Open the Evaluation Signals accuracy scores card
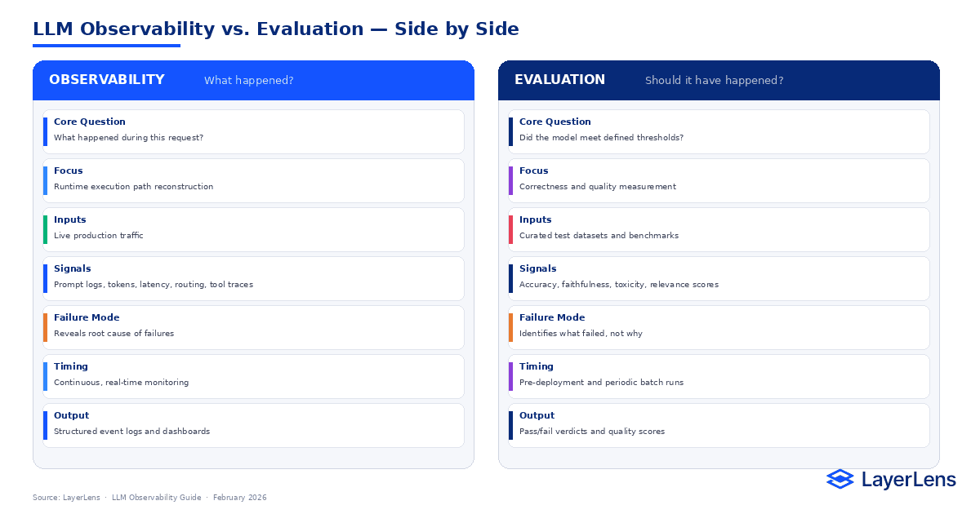Screen dimensions: 980x514 pos(719,278)
